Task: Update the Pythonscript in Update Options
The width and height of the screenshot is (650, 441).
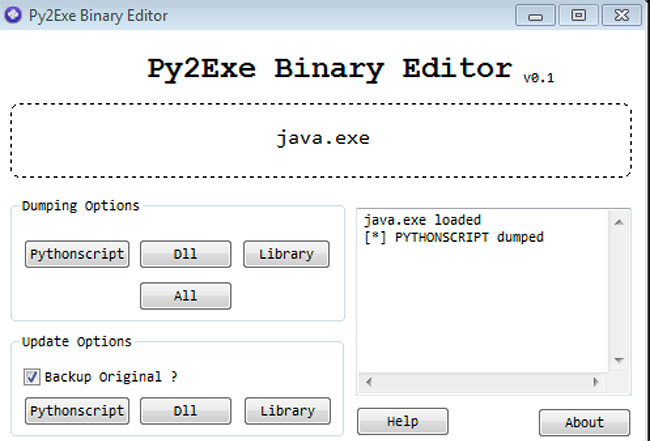Action: [77, 411]
